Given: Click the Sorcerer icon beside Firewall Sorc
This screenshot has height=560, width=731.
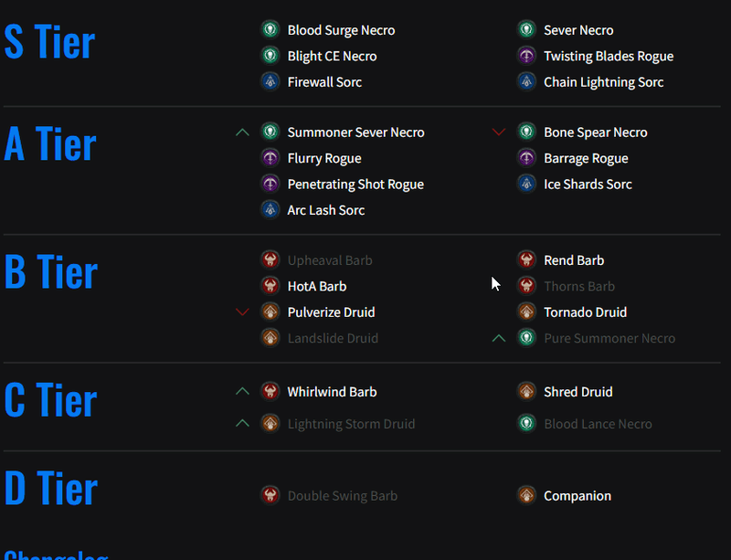Looking at the screenshot, I should pyautogui.click(x=270, y=81).
